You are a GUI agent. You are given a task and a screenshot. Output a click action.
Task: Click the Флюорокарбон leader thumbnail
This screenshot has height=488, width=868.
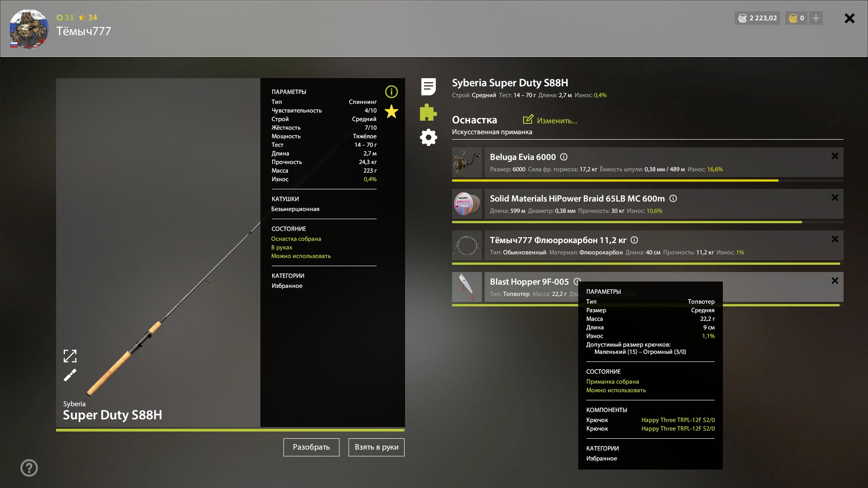(467, 245)
